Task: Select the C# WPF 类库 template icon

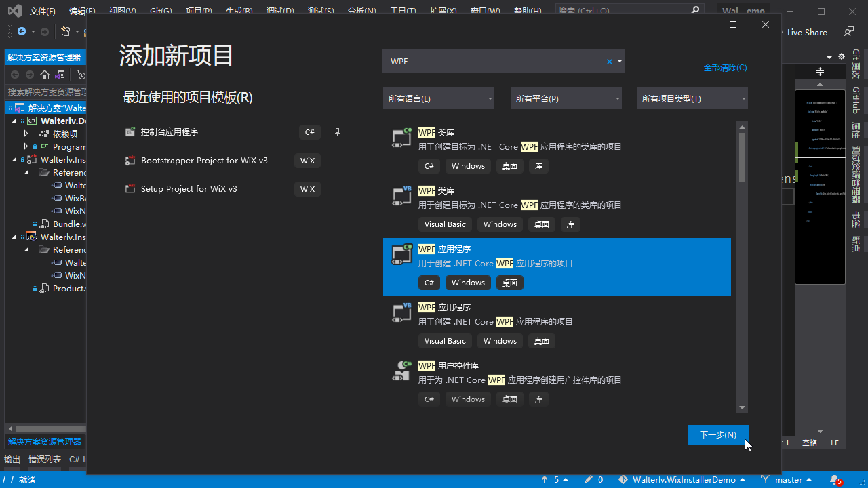Action: point(401,138)
